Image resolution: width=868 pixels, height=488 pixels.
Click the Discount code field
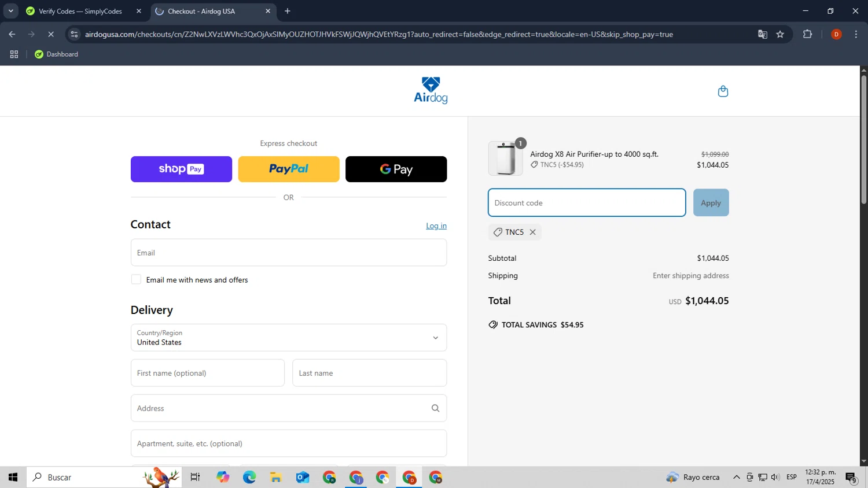[587, 203]
